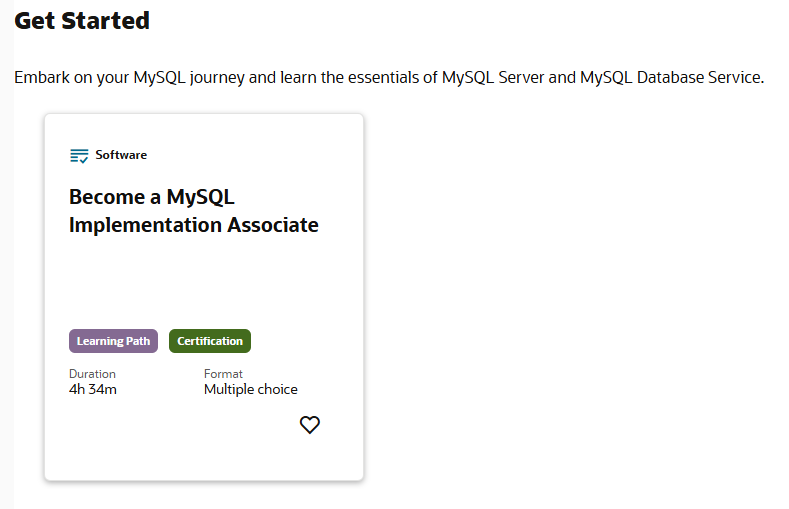Click the word MySQL in the card title
The height and width of the screenshot is (509, 789).
200,197
